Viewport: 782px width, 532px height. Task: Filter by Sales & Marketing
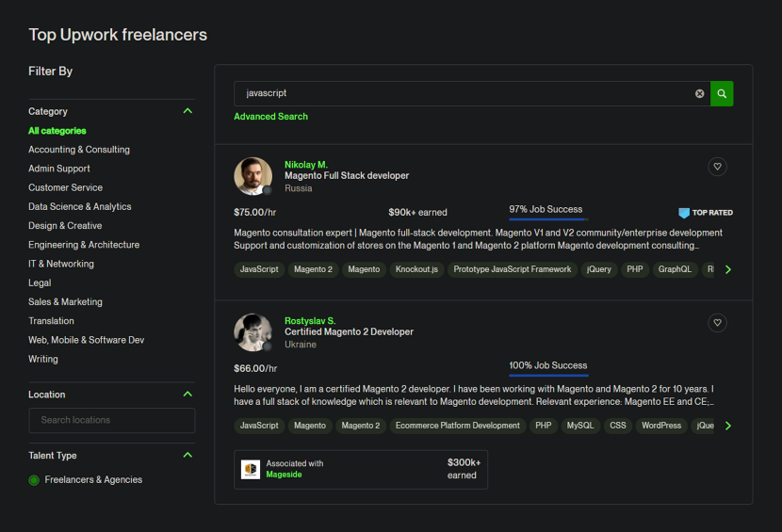point(65,301)
